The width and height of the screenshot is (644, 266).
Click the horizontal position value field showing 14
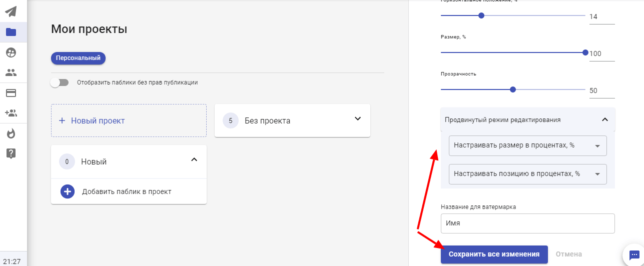602,17
